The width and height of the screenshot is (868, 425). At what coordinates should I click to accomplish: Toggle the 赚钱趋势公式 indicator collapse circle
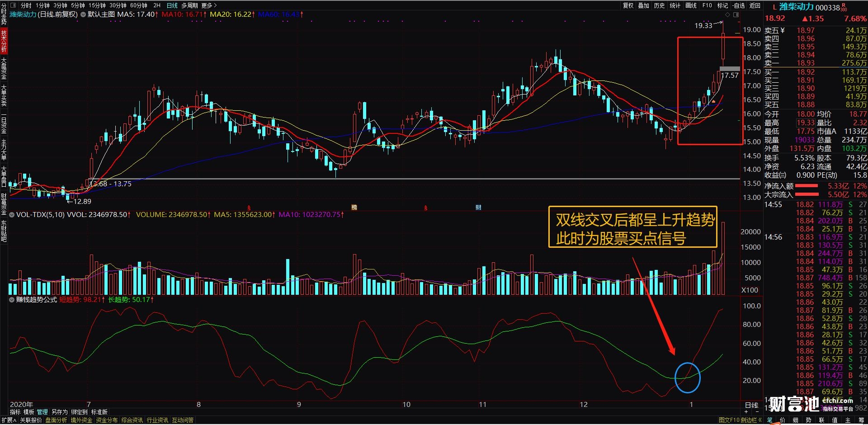pos(12,299)
